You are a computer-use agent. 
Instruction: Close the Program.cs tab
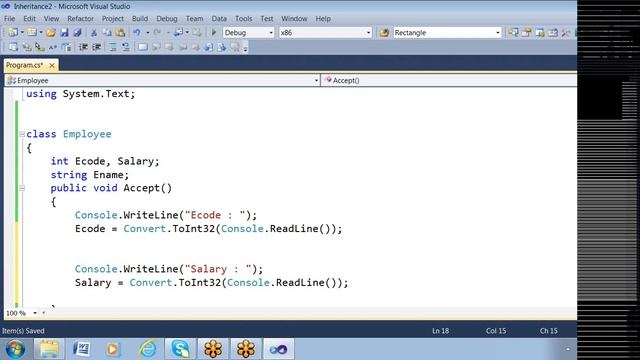[x=52, y=65]
